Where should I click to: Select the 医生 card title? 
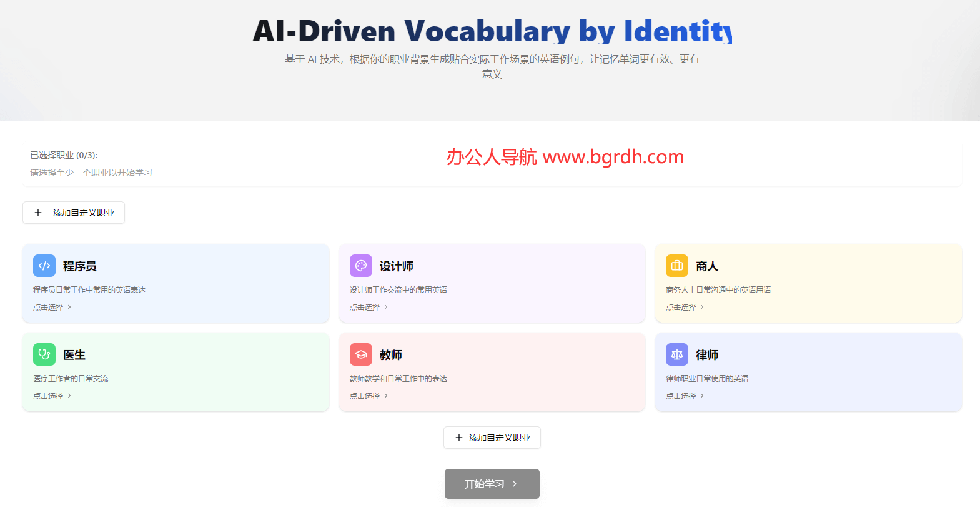(74, 355)
